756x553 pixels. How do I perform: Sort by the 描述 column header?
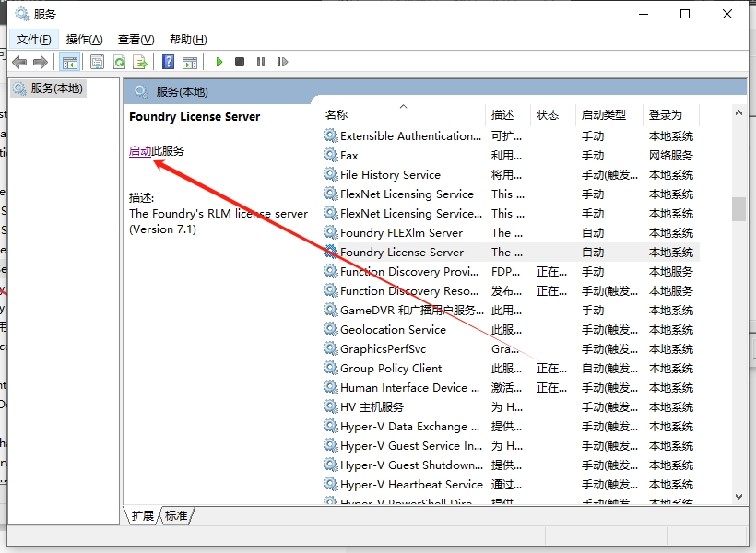(508, 114)
